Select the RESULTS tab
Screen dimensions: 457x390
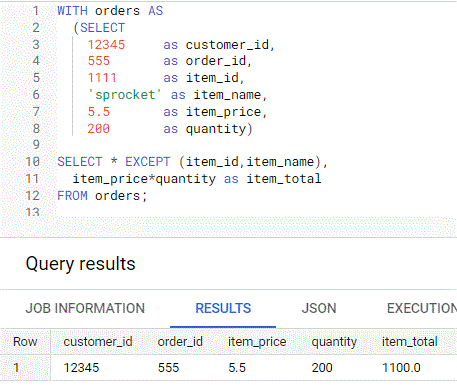(x=223, y=308)
